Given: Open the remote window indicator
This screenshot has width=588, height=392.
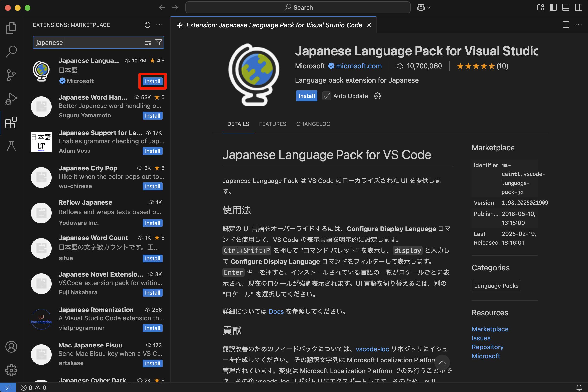Looking at the screenshot, I should pos(8,388).
